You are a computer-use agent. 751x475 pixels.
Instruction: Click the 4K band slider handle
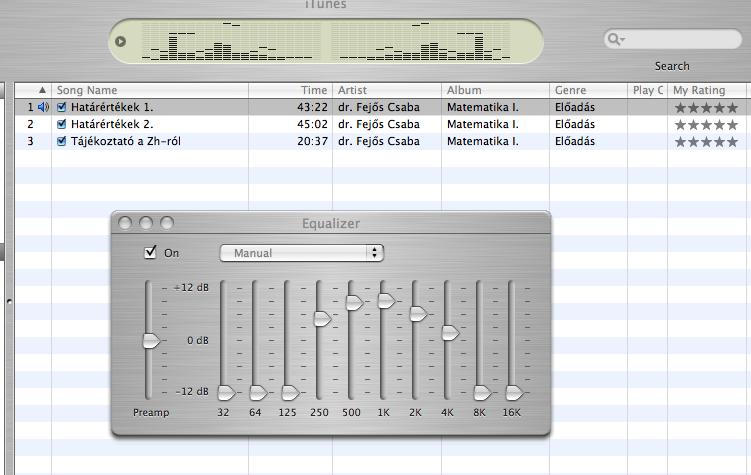pyautogui.click(x=450, y=333)
